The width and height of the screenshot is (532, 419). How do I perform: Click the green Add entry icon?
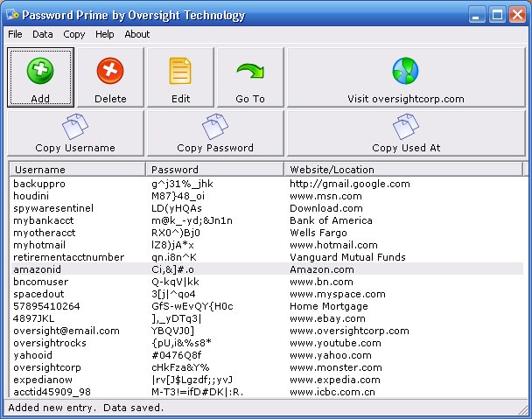coord(40,71)
